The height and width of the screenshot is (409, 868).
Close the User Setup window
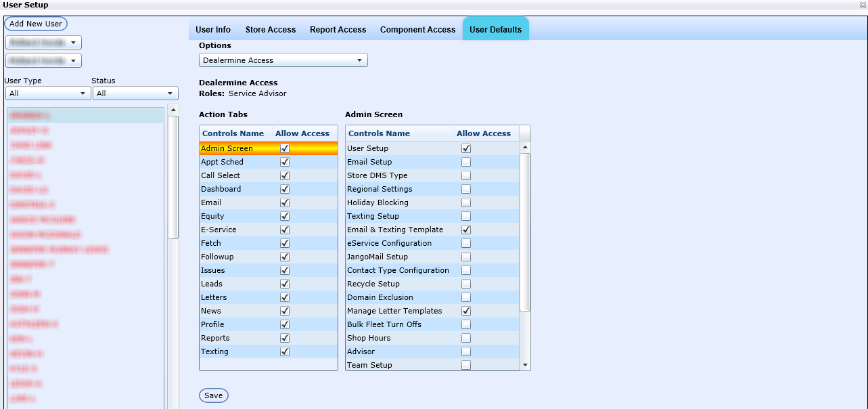pos(862,5)
